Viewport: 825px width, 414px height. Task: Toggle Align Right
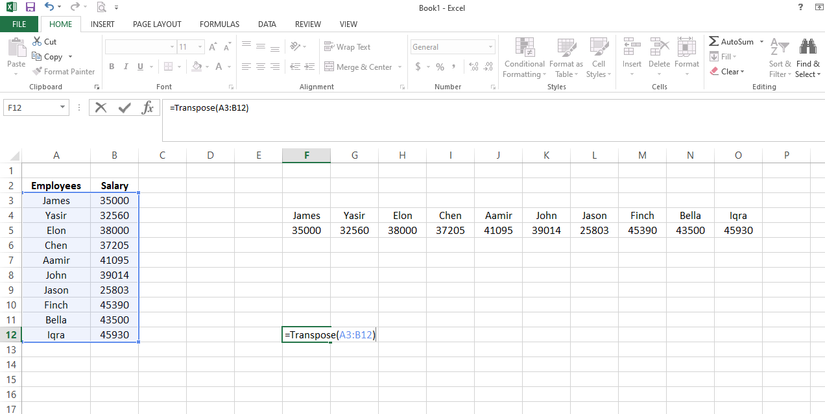pos(275,67)
